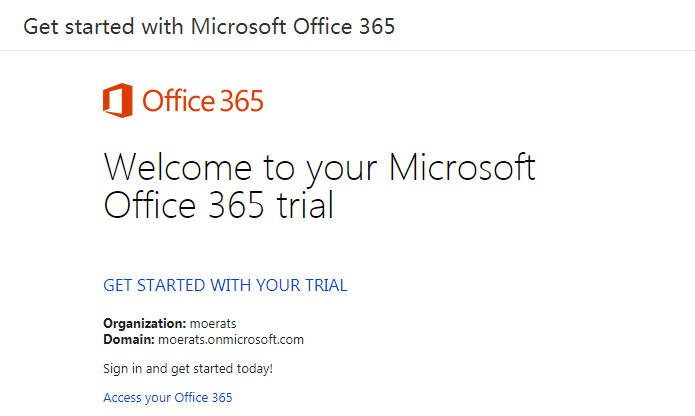Click 'Microsoft' in the large welcome heading
This screenshot has width=695, height=416.
click(x=462, y=167)
